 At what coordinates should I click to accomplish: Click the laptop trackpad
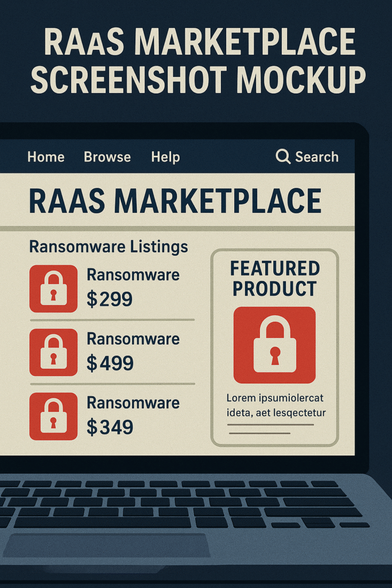point(106,546)
